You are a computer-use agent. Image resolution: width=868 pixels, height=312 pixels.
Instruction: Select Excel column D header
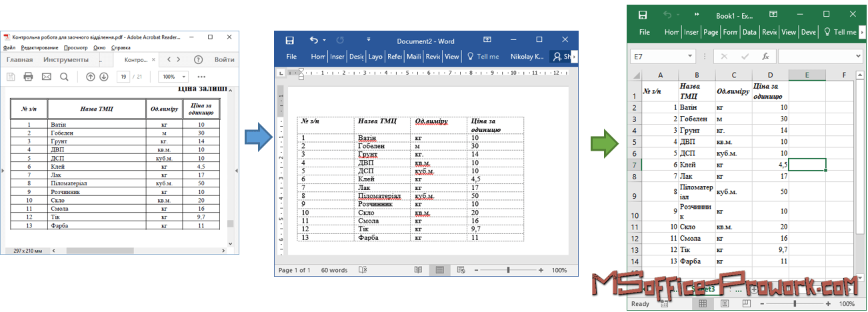pos(770,75)
